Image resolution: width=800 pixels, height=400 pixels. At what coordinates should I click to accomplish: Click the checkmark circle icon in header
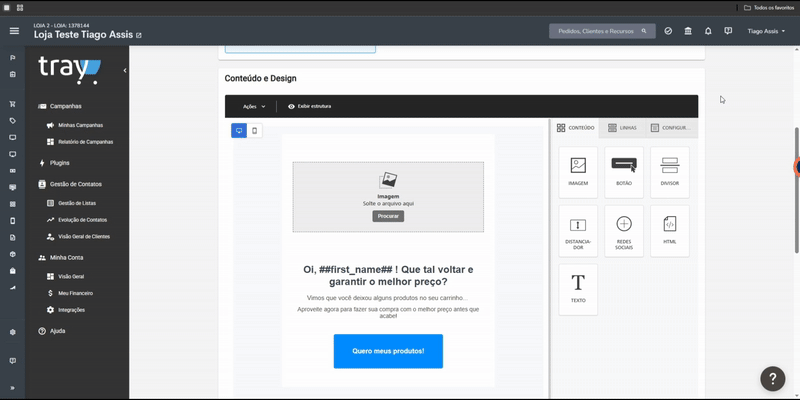(x=668, y=31)
